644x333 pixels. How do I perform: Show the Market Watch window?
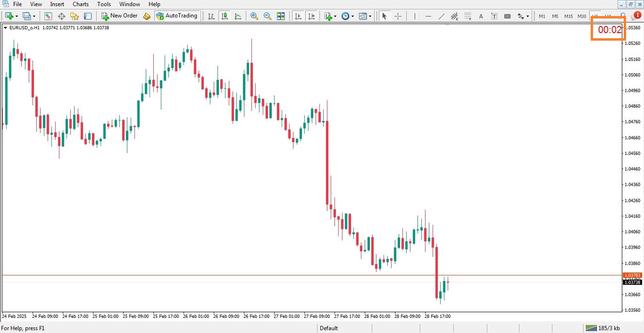click(x=48, y=16)
